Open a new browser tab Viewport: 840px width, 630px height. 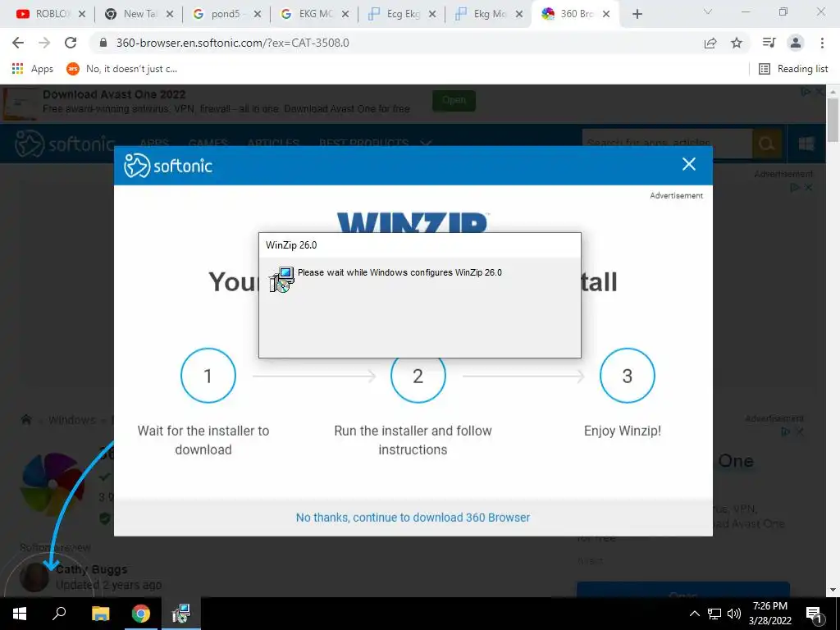click(x=637, y=15)
